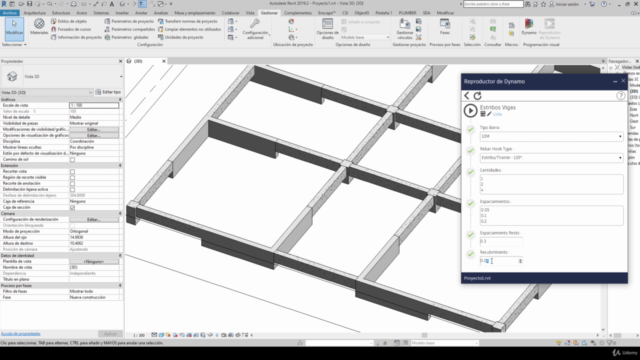The image size is (640, 360).
Task: Select the Modificar tool
Action: click(x=14, y=29)
